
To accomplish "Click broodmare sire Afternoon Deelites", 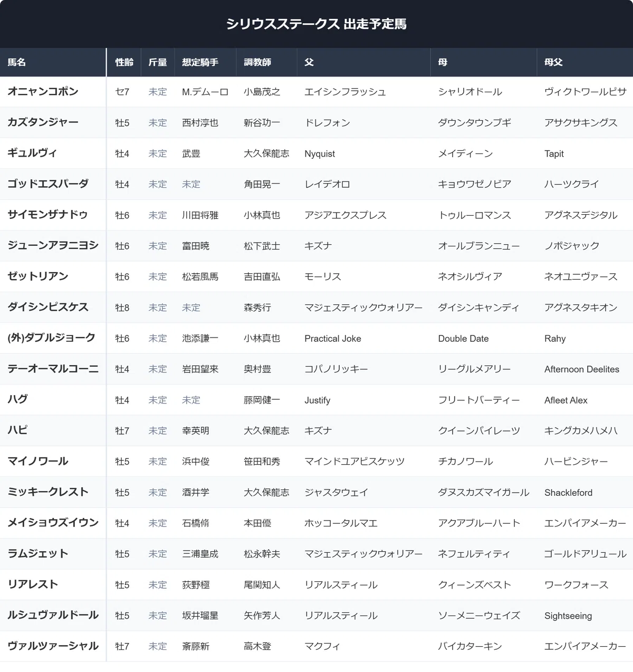I will coord(582,369).
